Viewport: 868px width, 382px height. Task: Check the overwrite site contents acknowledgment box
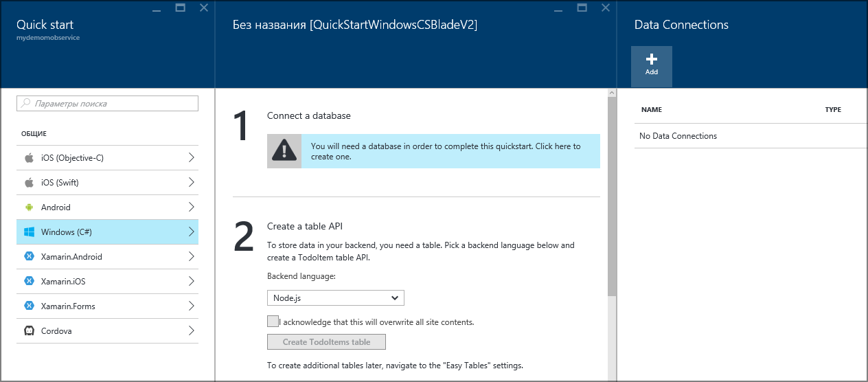click(273, 321)
